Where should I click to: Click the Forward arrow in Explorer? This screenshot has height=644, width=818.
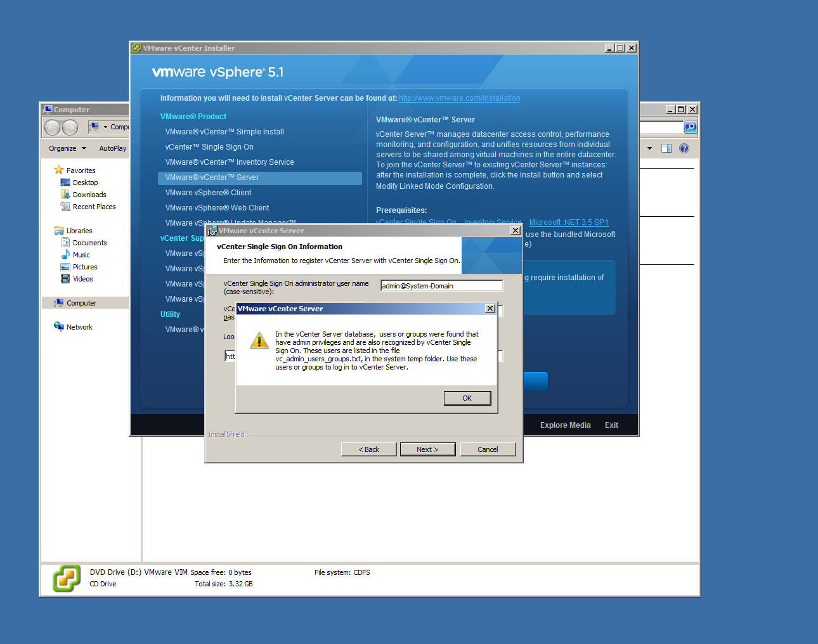(x=70, y=127)
